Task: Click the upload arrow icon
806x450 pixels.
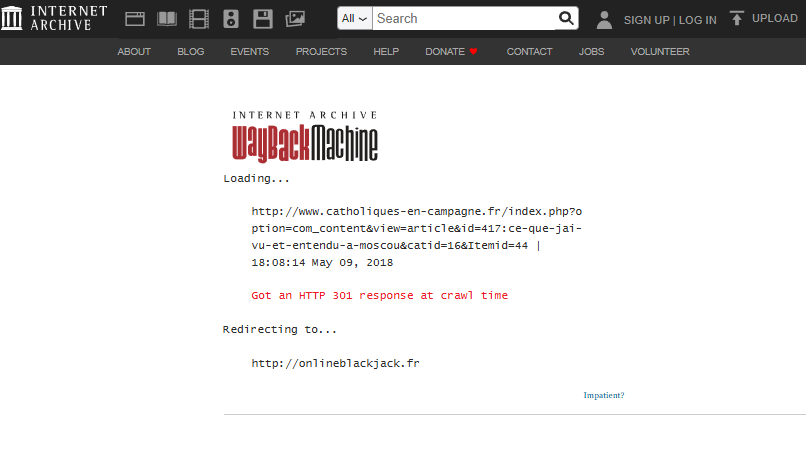Action: [x=737, y=19]
